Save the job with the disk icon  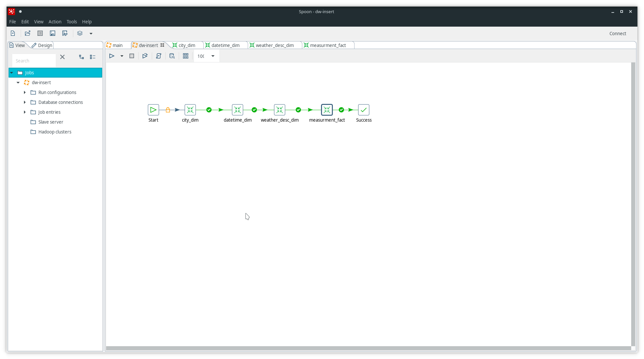click(53, 33)
